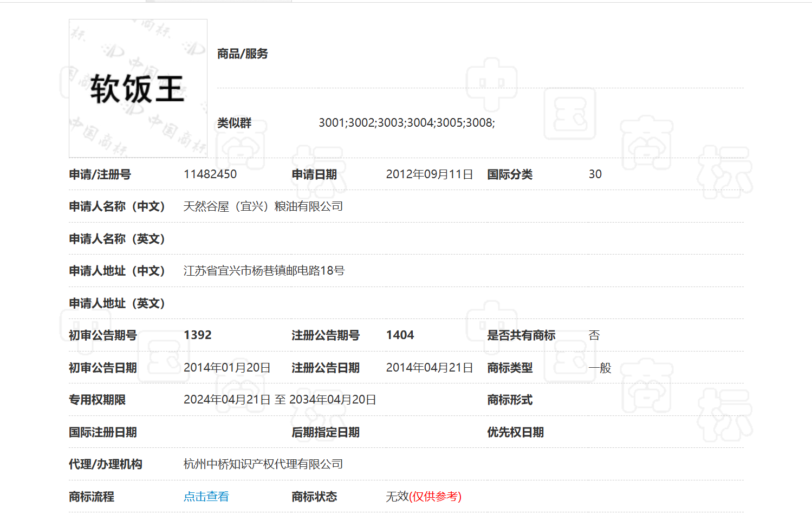Image resolution: width=812 pixels, height=514 pixels.
Task: Click the 申请人地址（英文） label
Action: 117,303
